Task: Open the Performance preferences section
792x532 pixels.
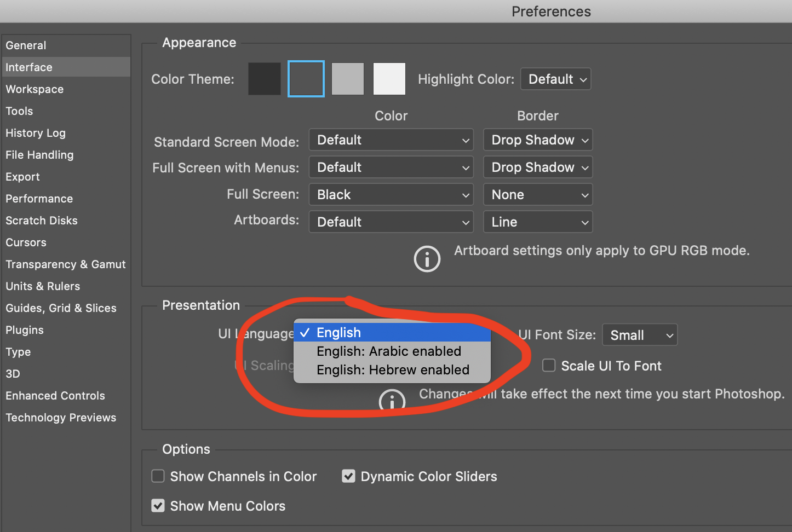Action: pos(39,198)
